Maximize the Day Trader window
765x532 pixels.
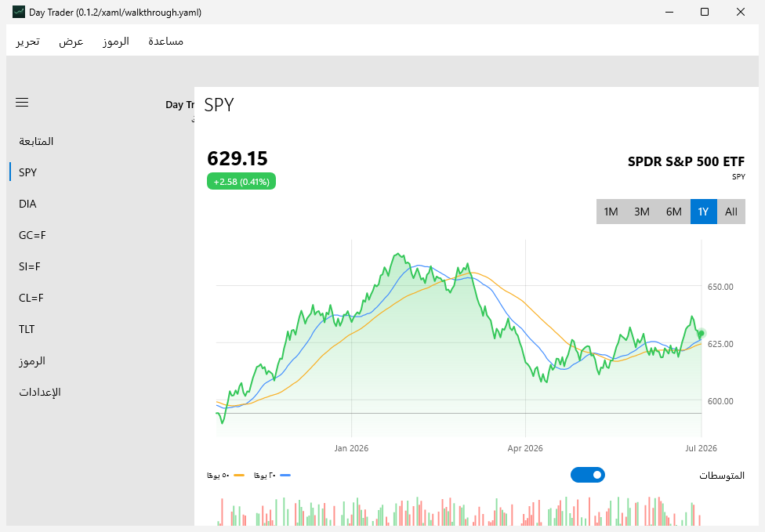[x=705, y=13]
